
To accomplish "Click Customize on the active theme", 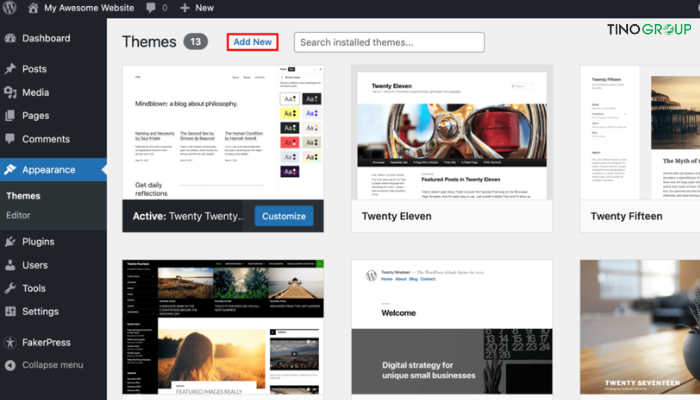I will click(284, 216).
